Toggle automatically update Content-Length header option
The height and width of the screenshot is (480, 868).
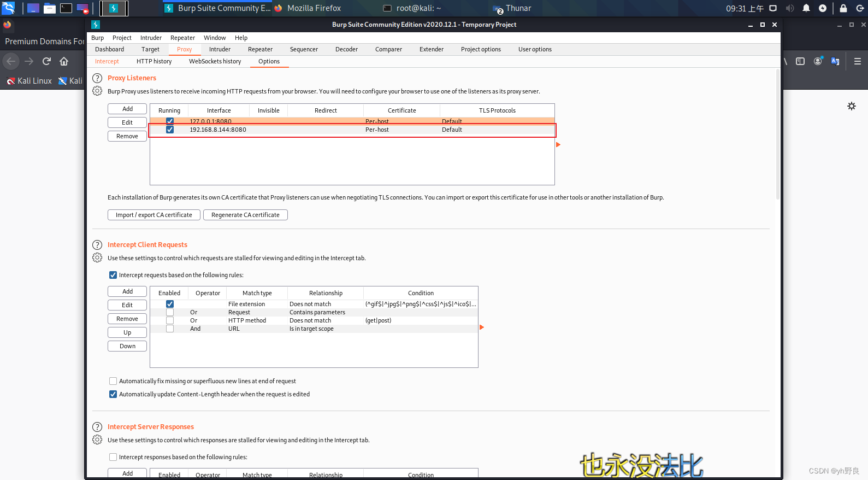113,394
